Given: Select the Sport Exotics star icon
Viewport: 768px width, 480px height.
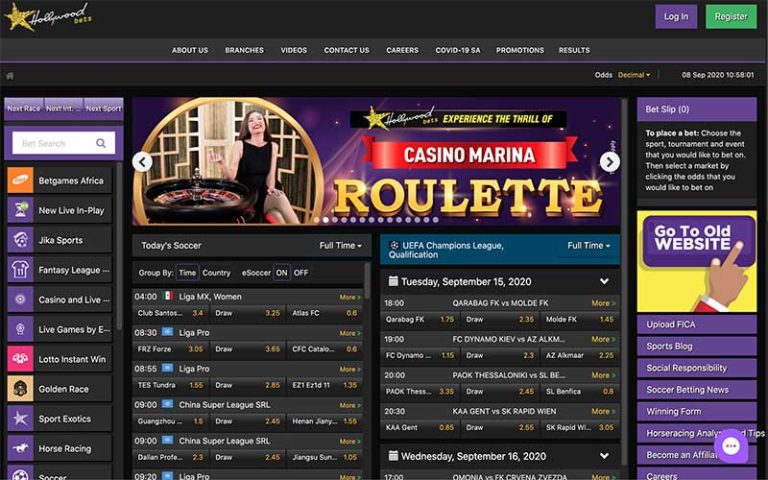Looking at the screenshot, I should tap(21, 419).
